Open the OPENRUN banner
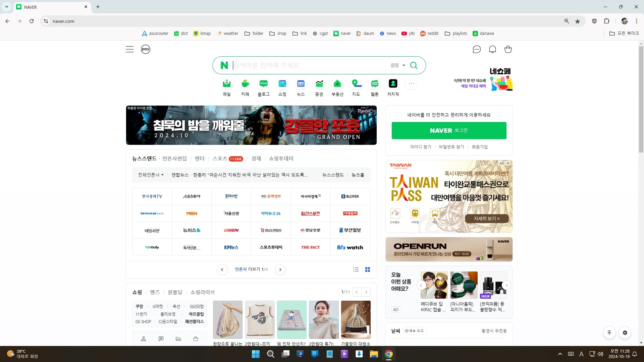644x362 pixels. (x=449, y=249)
